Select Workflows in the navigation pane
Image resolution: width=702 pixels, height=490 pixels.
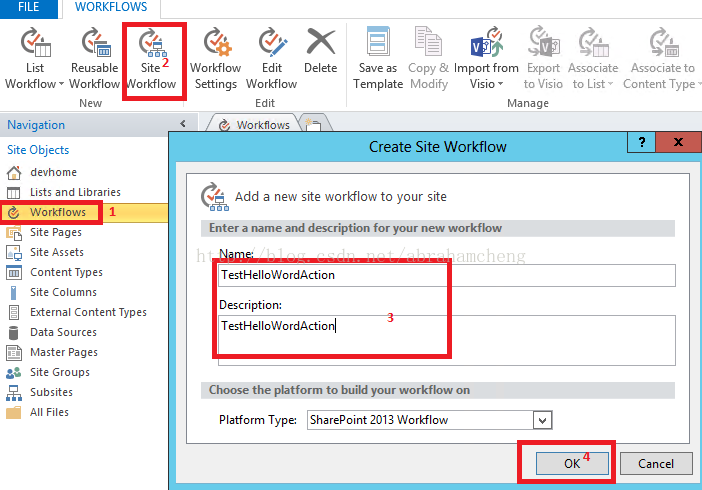(x=84, y=212)
